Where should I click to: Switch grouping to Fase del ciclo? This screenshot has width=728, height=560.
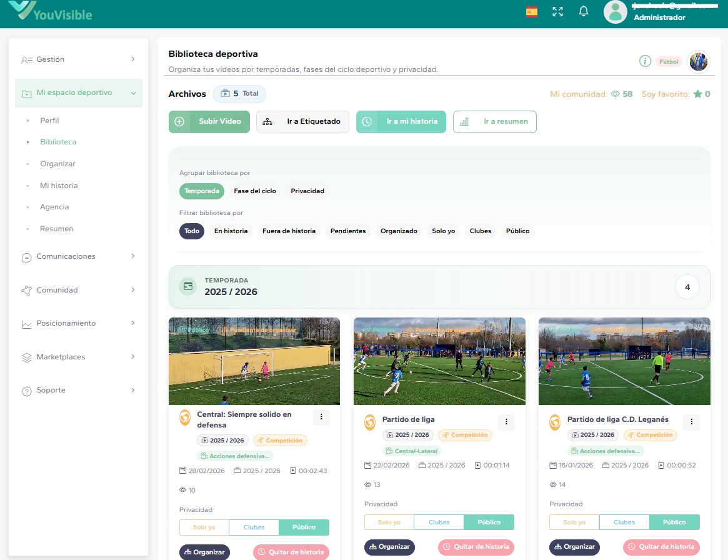click(x=255, y=191)
